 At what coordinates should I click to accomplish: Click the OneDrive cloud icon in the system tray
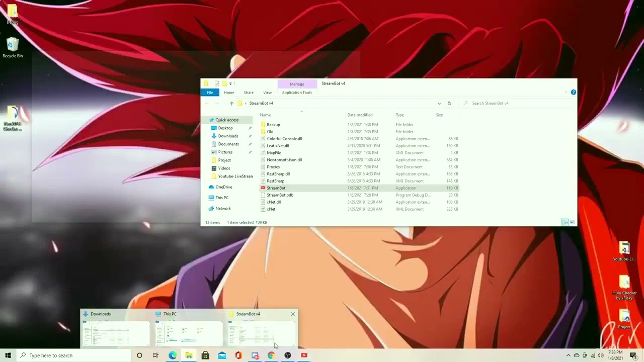pyautogui.click(x=577, y=355)
